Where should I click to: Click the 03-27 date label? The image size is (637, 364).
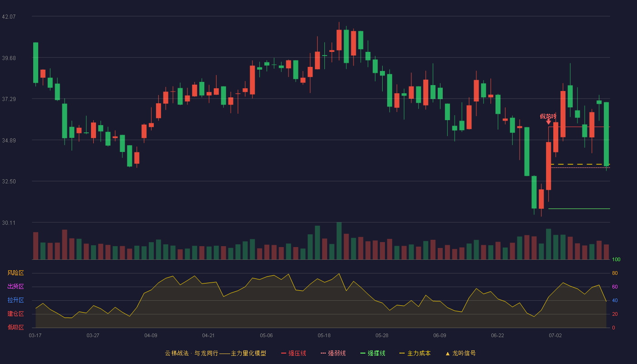coord(93,335)
